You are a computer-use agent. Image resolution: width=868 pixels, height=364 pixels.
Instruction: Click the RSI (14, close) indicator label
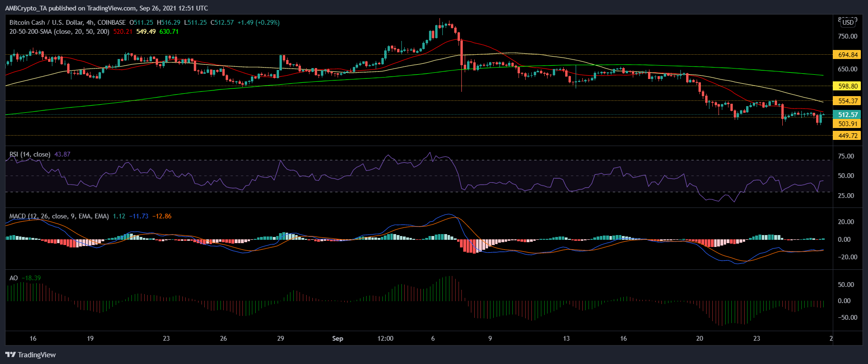(x=30, y=154)
